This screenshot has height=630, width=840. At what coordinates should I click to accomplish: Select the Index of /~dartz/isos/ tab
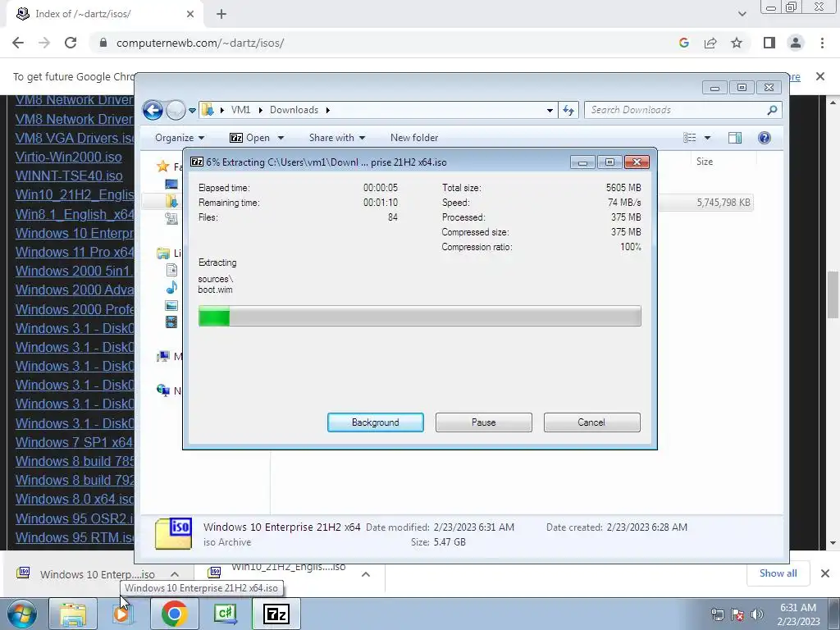pyautogui.click(x=104, y=15)
